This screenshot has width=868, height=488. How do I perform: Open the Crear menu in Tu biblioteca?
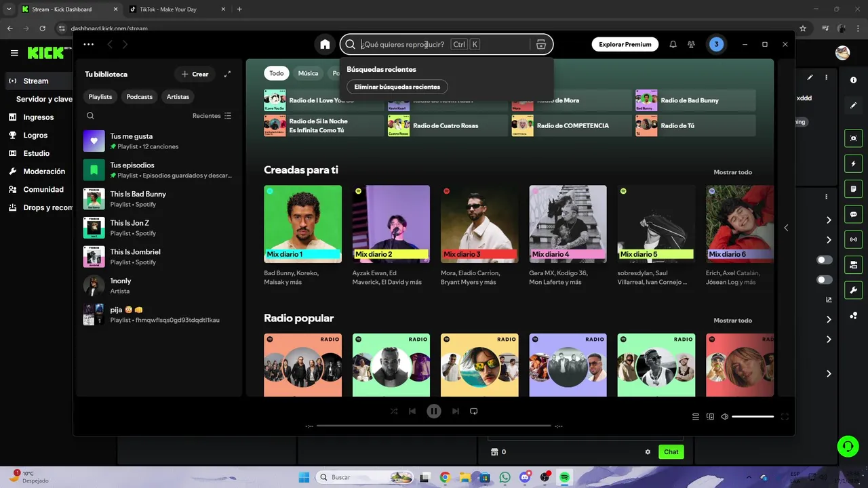[x=195, y=74]
